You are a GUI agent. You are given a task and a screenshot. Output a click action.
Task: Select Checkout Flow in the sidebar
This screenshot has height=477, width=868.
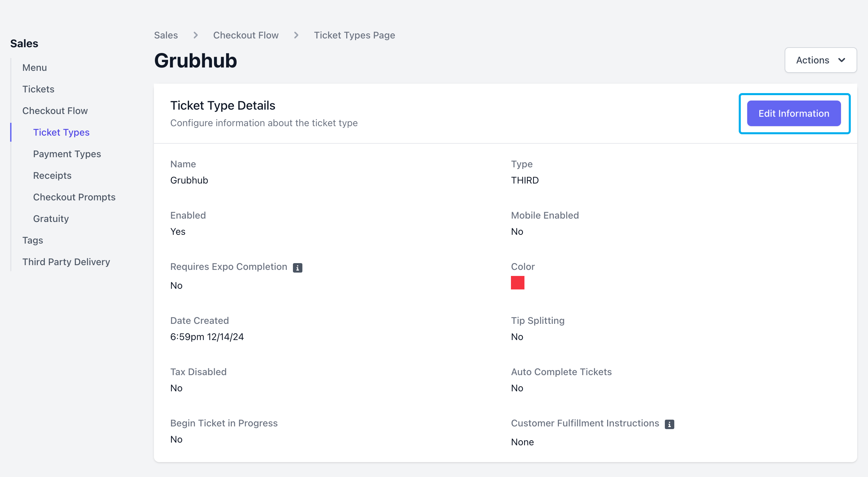55,111
